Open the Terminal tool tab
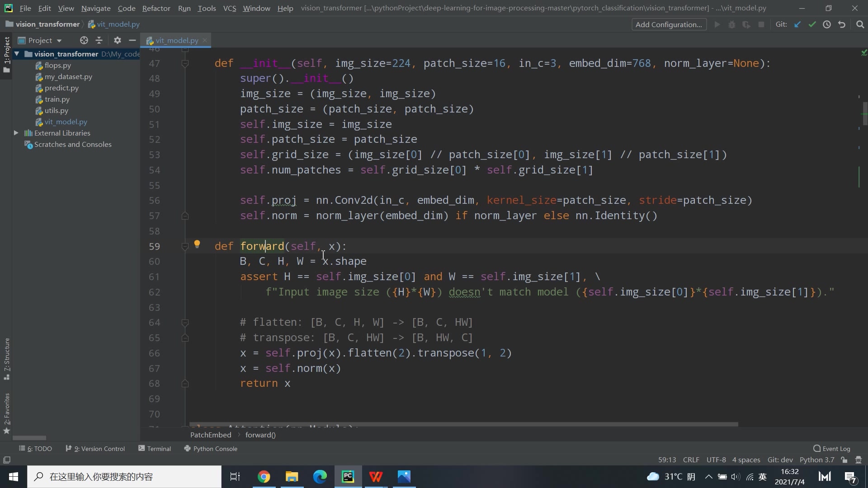 155,449
